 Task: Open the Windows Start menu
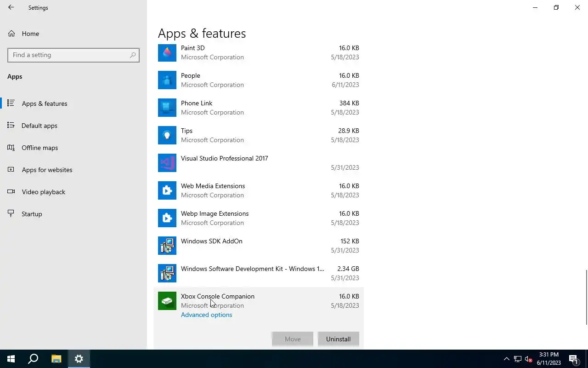point(11,359)
